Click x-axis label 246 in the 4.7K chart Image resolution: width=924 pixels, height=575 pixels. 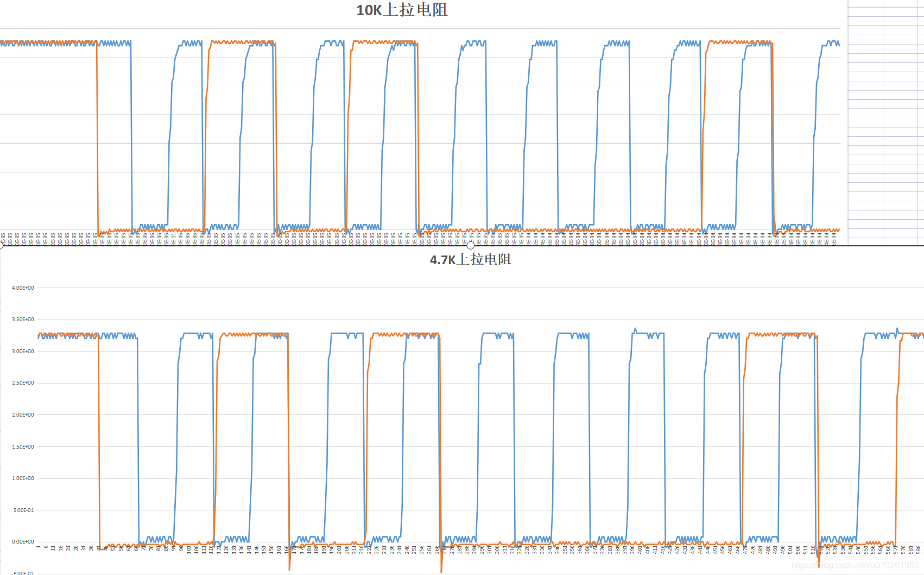click(x=407, y=549)
